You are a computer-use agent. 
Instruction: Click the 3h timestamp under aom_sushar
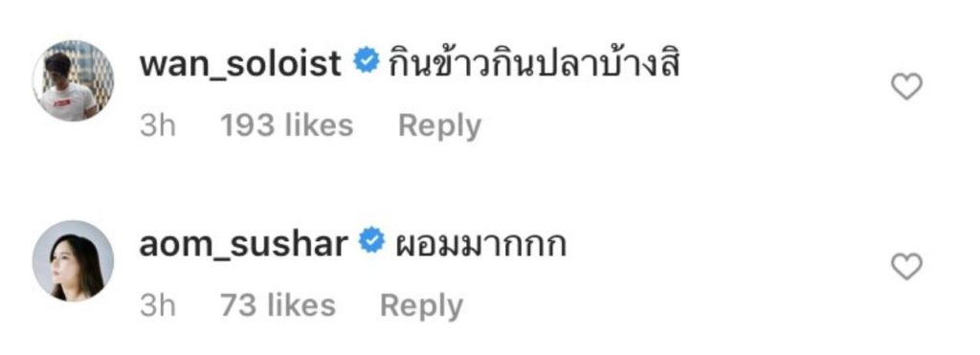click(158, 305)
